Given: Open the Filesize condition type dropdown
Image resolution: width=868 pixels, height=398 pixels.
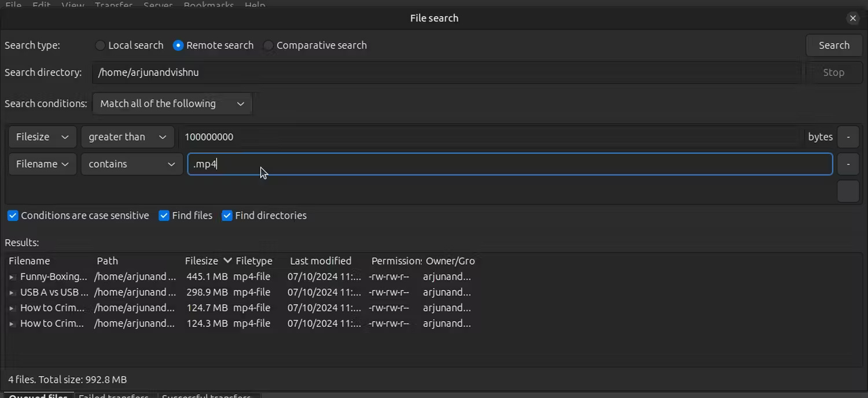Looking at the screenshot, I should click(x=41, y=137).
